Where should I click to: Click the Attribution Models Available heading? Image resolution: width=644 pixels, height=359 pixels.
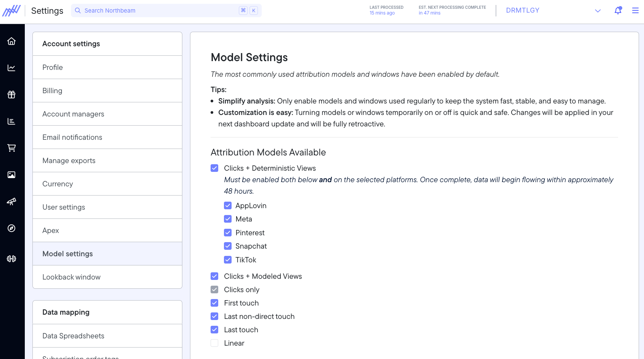coord(268,152)
